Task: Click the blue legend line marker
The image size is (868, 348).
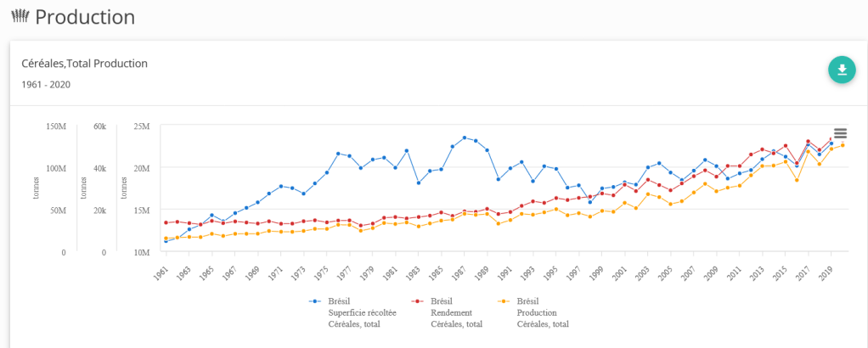Action: [x=316, y=301]
